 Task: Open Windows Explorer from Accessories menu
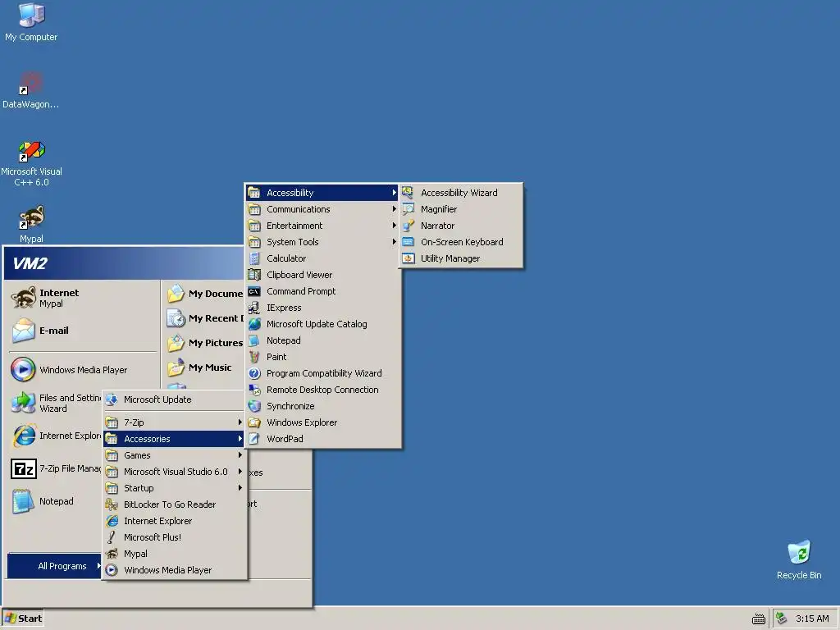point(323,422)
